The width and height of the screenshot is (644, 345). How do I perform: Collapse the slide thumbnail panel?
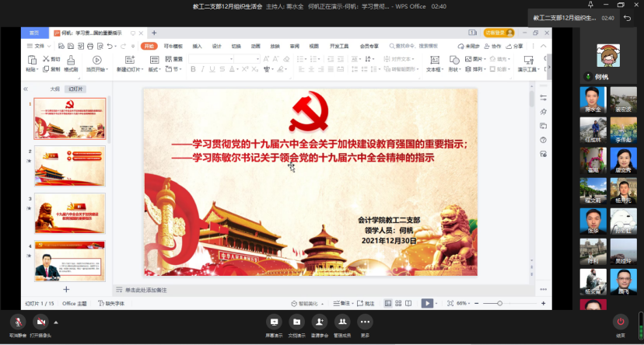click(x=26, y=89)
